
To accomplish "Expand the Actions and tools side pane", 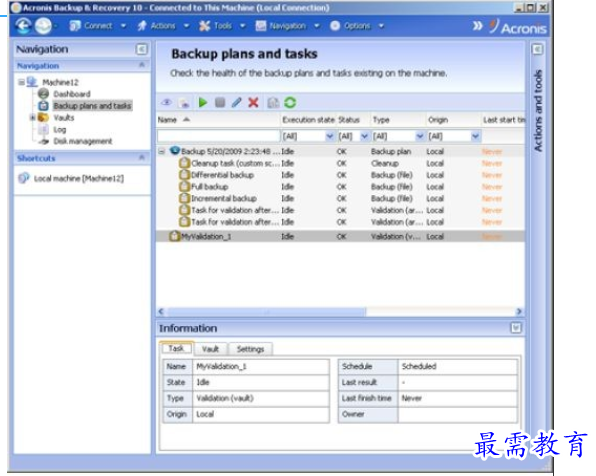I will click(x=537, y=49).
